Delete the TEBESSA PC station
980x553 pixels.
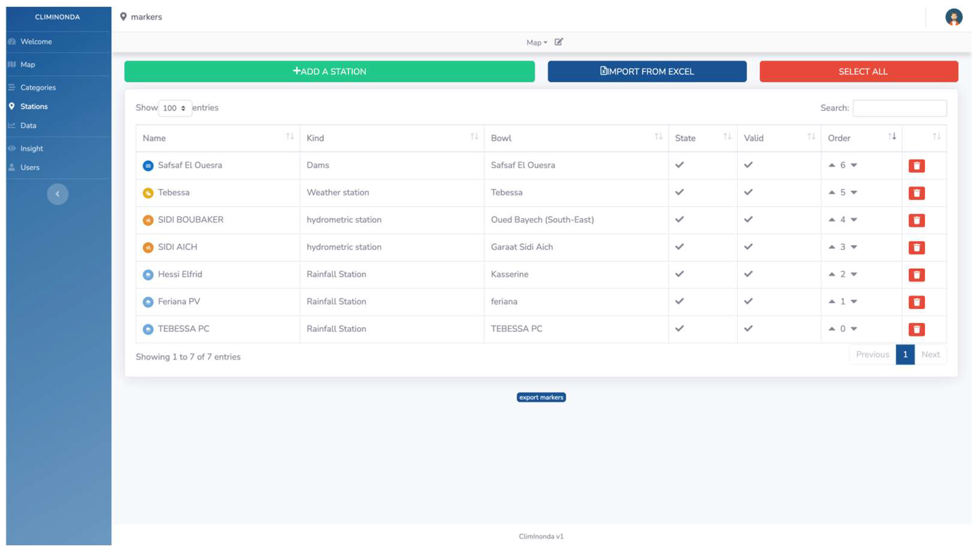pos(917,329)
